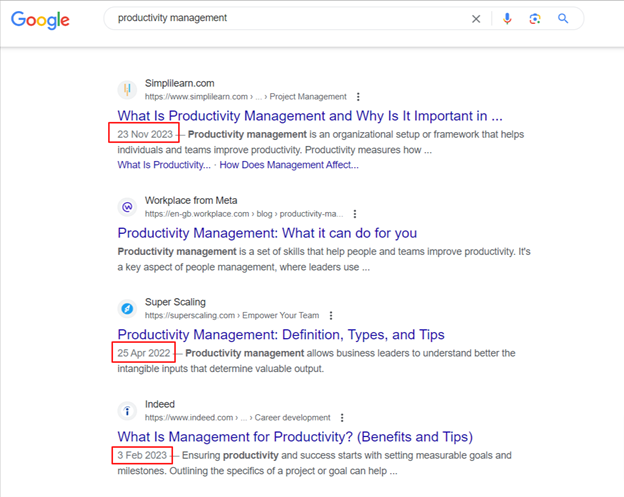Viewport: 624px width, 497px height.
Task: Open 'Productivity Management: Definition, Types, and Tips'
Action: 281,335
